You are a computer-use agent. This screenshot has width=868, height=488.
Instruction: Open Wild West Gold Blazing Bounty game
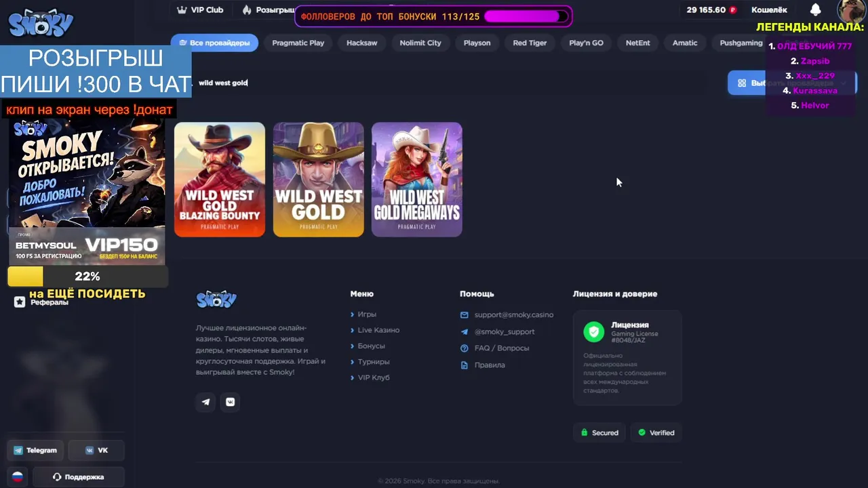tap(220, 180)
